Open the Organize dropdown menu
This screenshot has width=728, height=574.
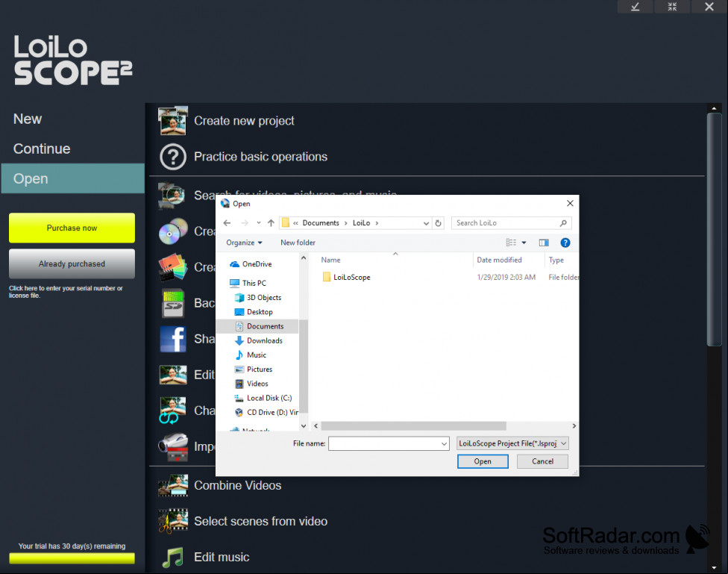[244, 243]
